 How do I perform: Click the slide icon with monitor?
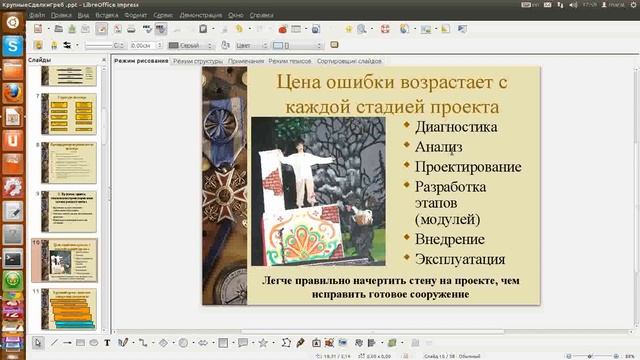pos(404,29)
